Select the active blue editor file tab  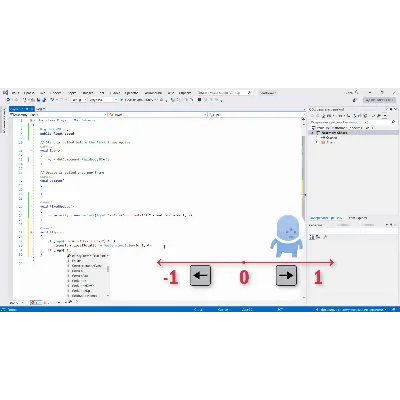[x=22, y=109]
